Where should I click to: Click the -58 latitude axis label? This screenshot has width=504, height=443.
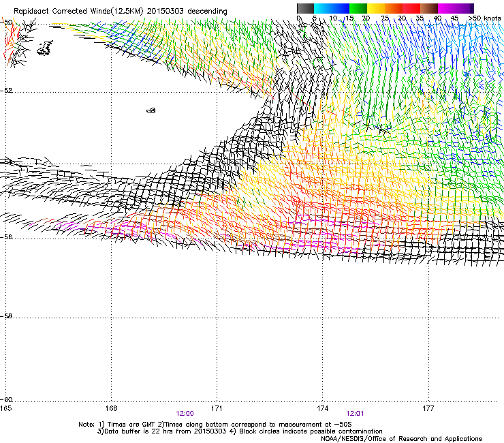pos(6,316)
